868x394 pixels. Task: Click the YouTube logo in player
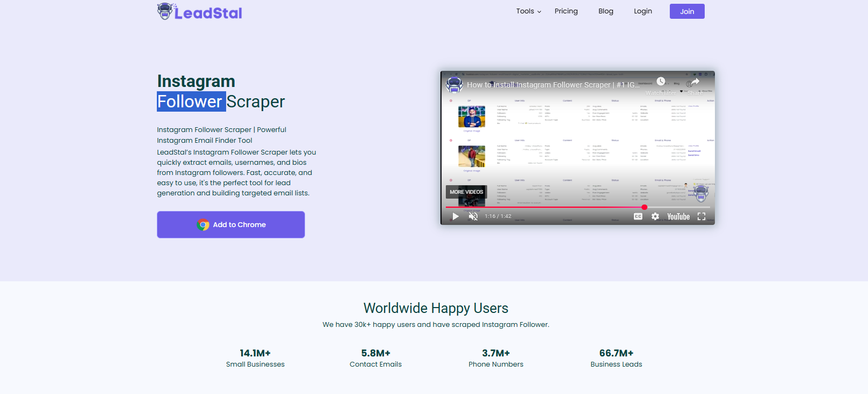point(678,216)
